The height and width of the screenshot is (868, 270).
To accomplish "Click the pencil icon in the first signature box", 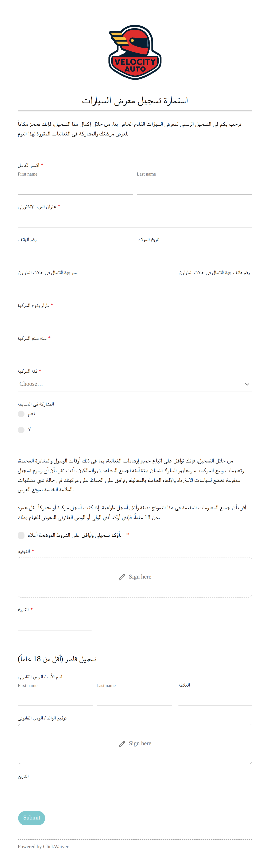I will pyautogui.click(x=122, y=577).
